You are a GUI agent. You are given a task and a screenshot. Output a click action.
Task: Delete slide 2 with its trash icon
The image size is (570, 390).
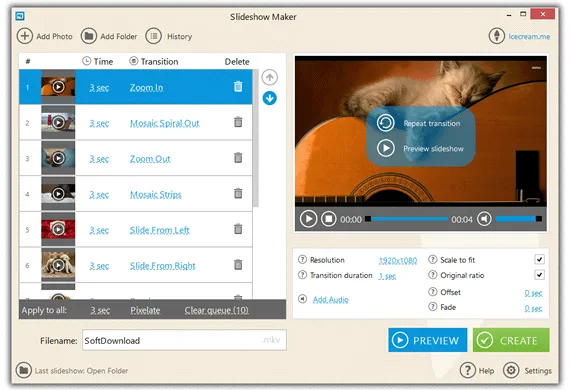pyautogui.click(x=238, y=122)
